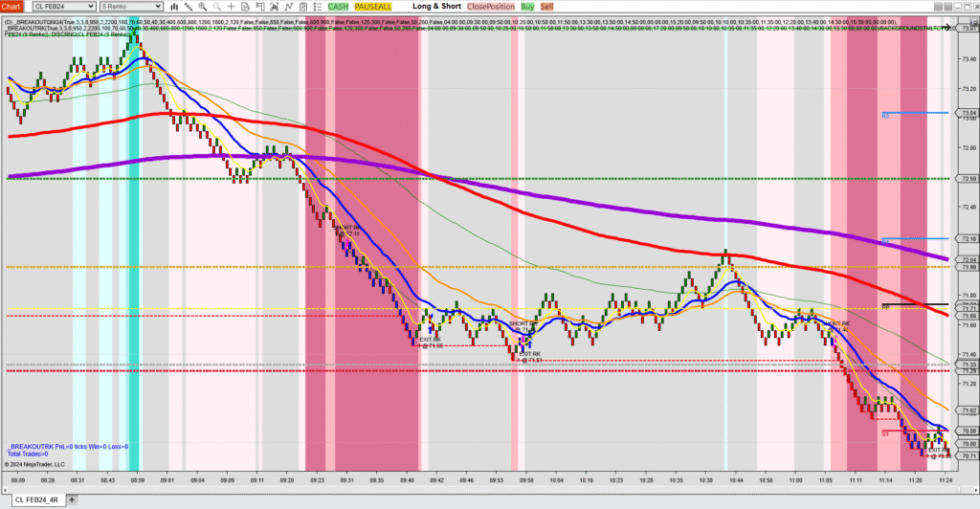Toggle the Long & Short mode
980x509 pixels.
[x=433, y=7]
